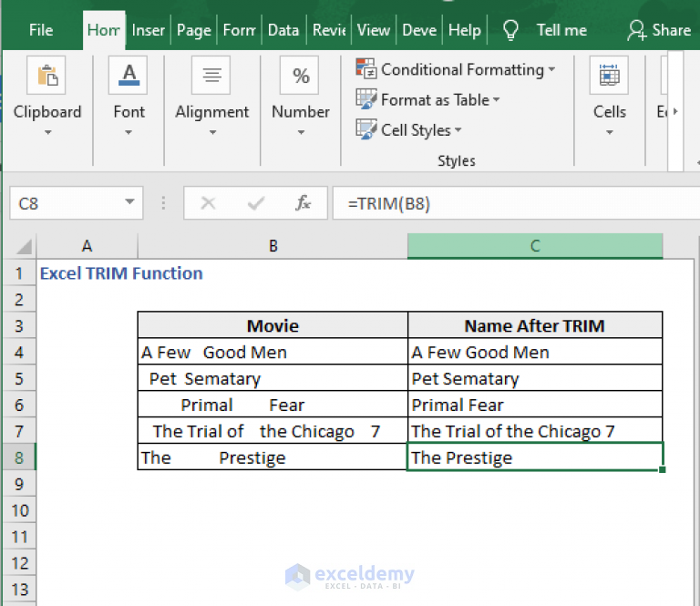Confirm formula entry with checkmark icon

click(x=256, y=203)
